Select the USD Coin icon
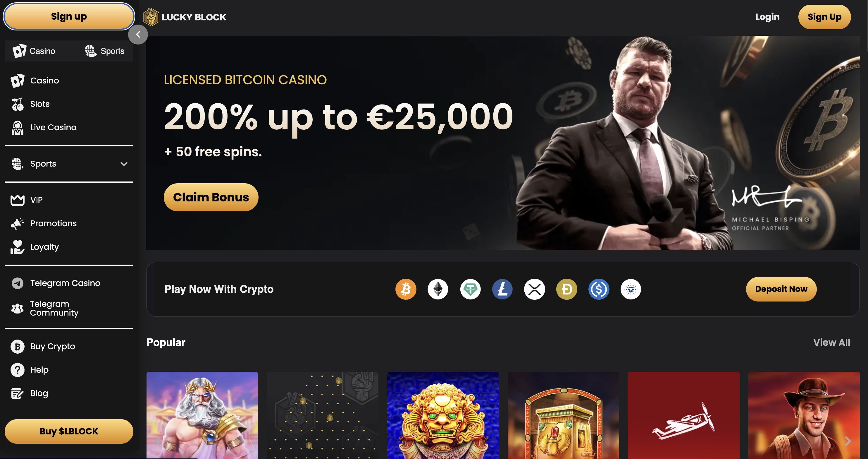868x459 pixels. [598, 289]
